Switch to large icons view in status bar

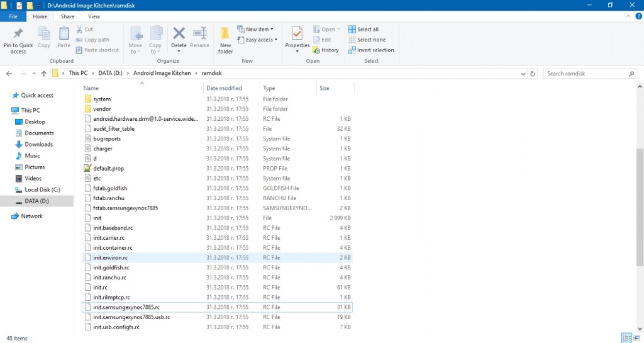click(x=636, y=338)
